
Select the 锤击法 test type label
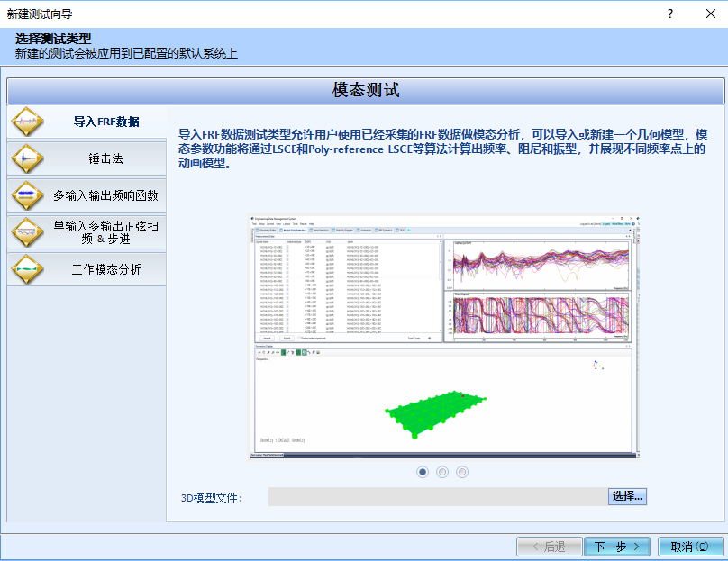pyautogui.click(x=106, y=158)
